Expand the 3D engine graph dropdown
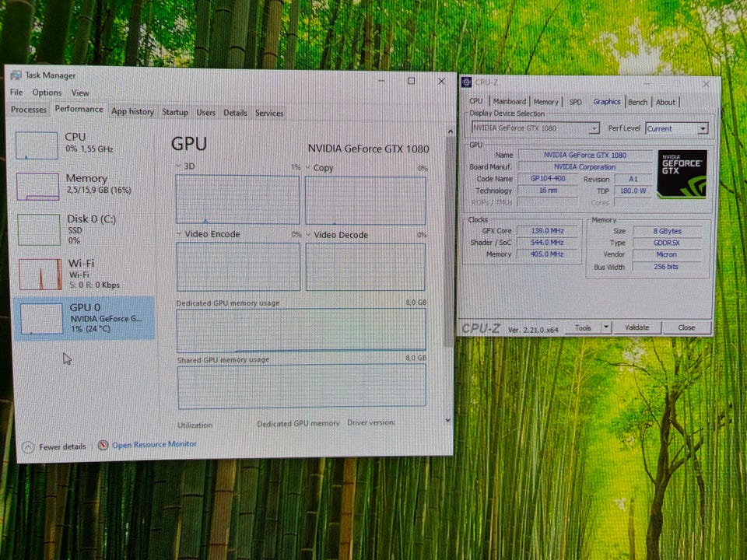The width and height of the screenshot is (747, 560). coord(178,166)
